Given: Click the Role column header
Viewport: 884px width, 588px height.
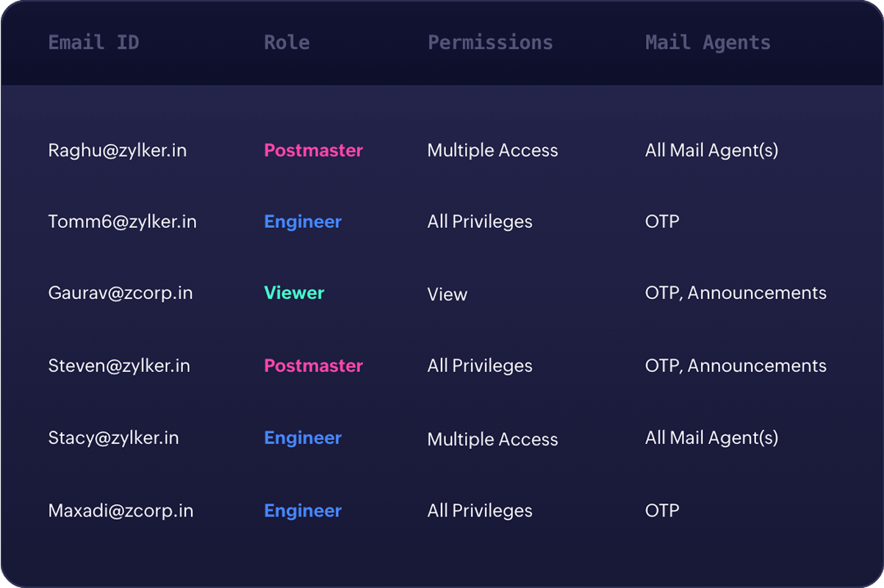Looking at the screenshot, I should pyautogui.click(x=287, y=43).
